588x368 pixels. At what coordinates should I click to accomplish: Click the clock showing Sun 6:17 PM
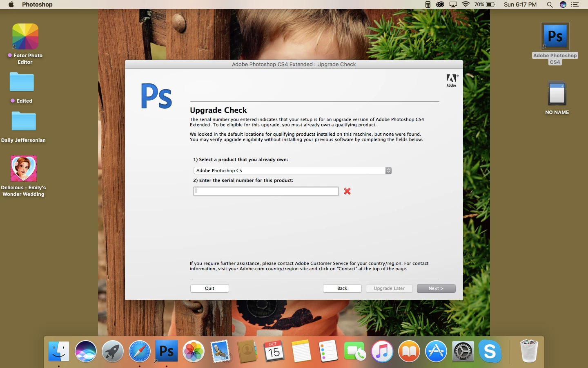pyautogui.click(x=520, y=4)
